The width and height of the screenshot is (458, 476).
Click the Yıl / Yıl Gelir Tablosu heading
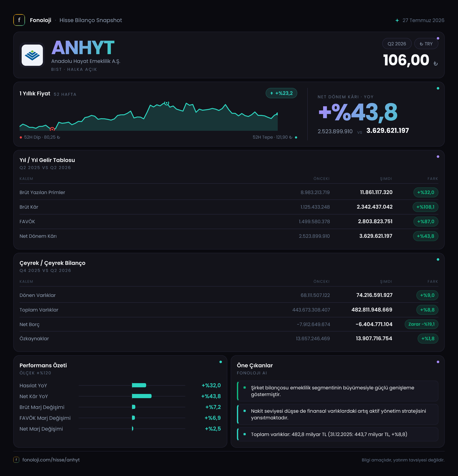(47, 160)
